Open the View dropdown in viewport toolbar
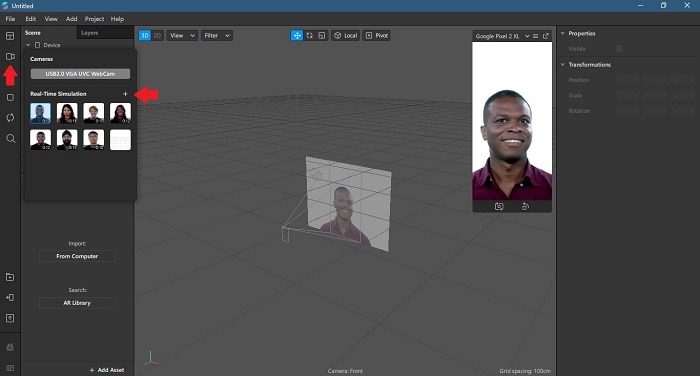This screenshot has width=700, height=376. pos(182,35)
